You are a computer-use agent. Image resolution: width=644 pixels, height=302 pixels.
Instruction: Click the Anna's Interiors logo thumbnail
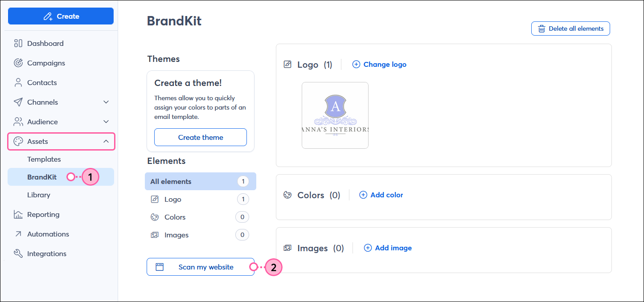tap(335, 115)
